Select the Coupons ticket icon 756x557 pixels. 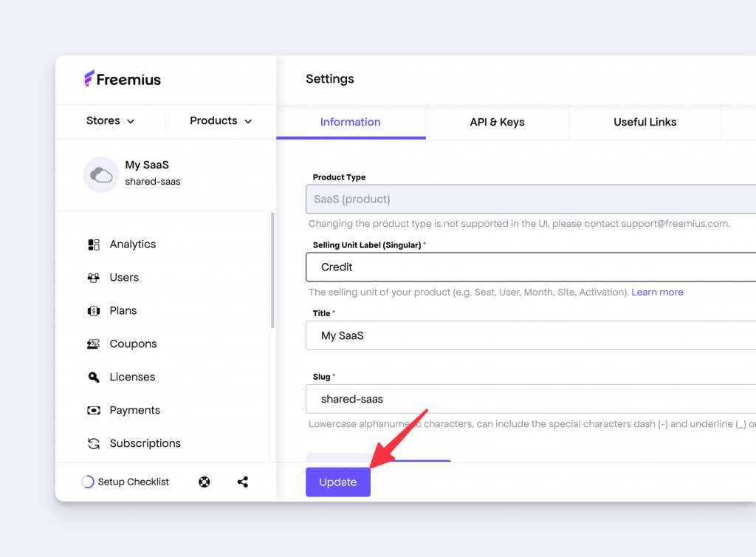[x=94, y=344]
